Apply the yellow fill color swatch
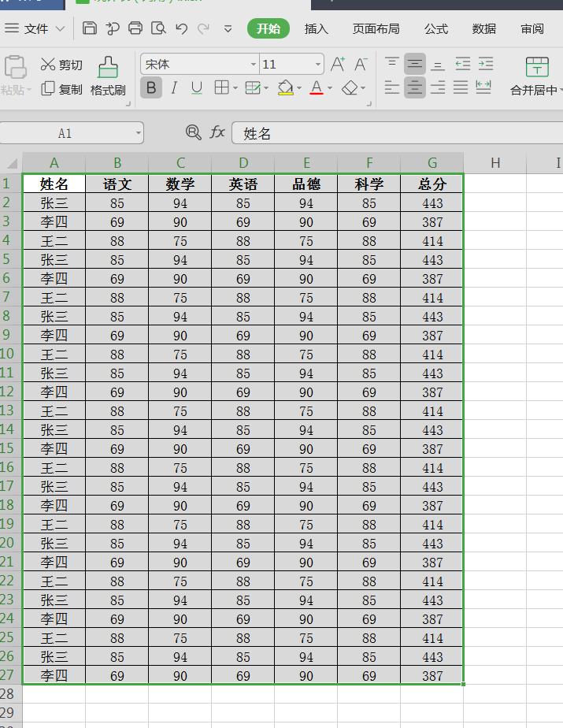This screenshot has width=563, height=728. [285, 87]
